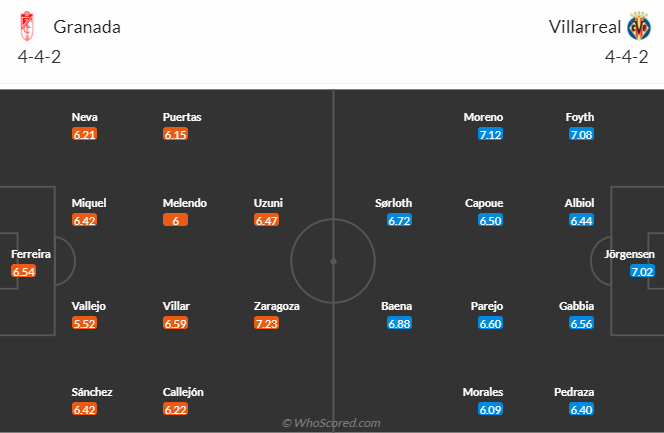Viewport: 664px width, 433px height.
Task: Select Villarreal team name
Action: pos(583,27)
